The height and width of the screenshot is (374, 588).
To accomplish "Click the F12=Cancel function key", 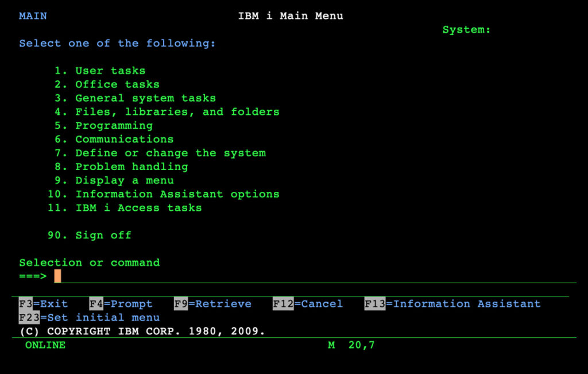I will (x=308, y=304).
